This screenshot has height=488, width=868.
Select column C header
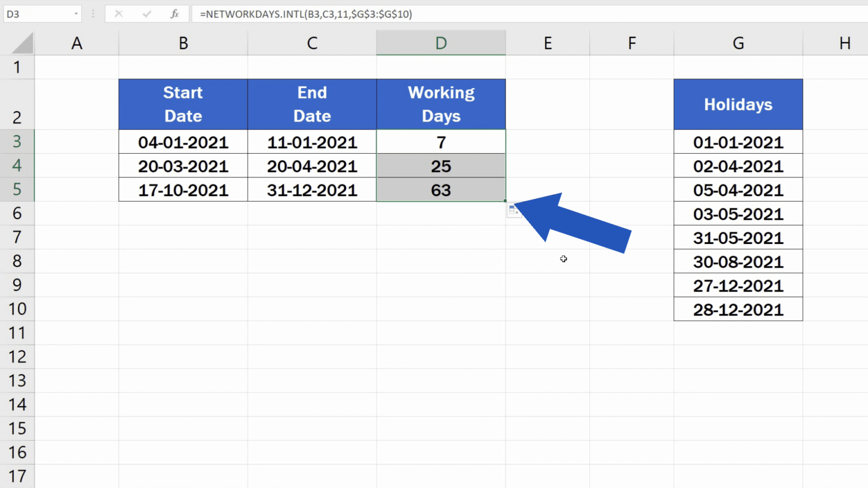(x=312, y=43)
